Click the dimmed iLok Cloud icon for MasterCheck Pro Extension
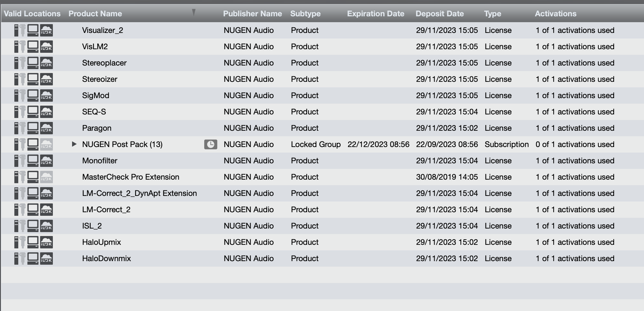 46,177
